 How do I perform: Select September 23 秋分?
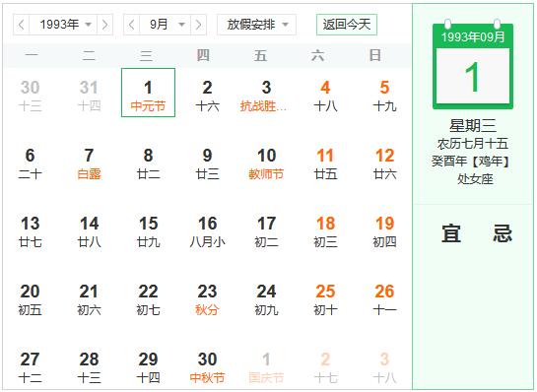tap(207, 299)
